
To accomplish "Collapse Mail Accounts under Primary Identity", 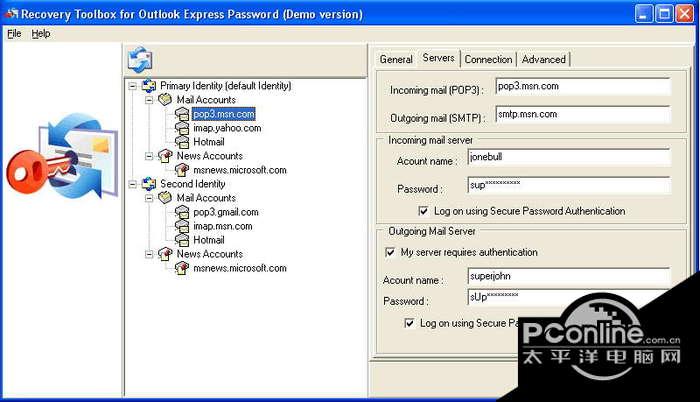I will (149, 100).
